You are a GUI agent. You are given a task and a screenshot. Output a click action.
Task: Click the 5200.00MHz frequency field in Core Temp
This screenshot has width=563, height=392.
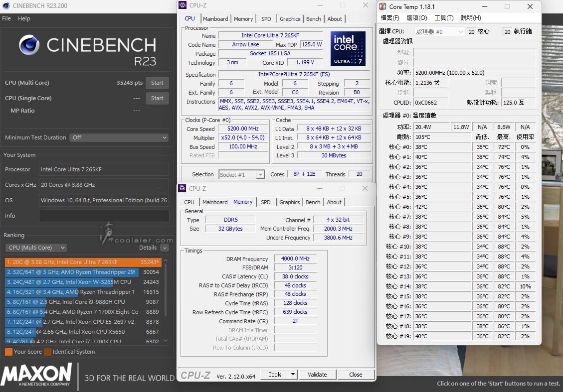point(474,73)
